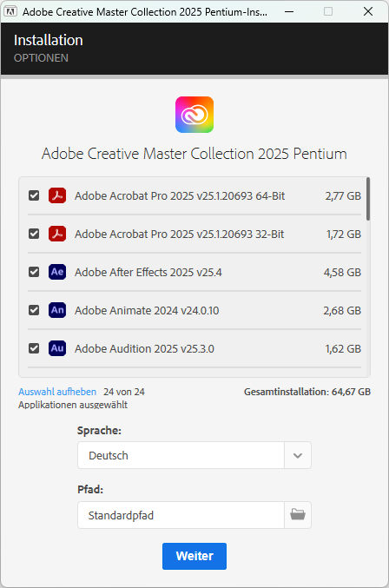Click the Adobe Animate An icon

click(57, 310)
